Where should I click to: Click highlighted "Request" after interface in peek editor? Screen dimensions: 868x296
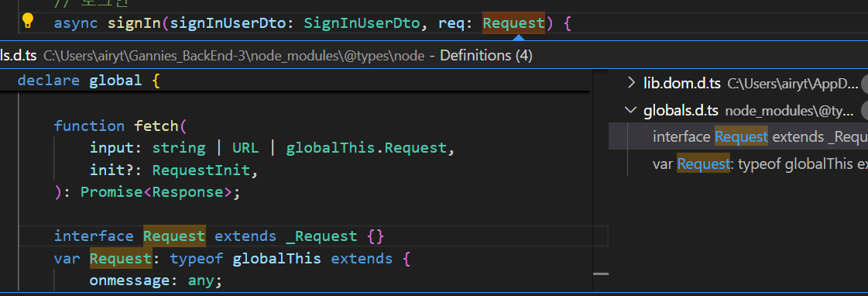(x=174, y=236)
